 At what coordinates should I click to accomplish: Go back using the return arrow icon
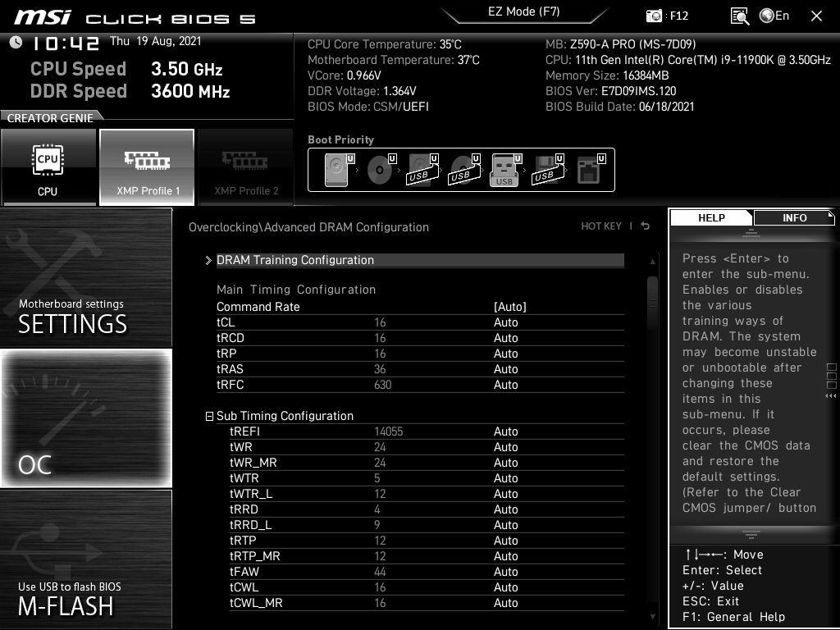point(646,226)
